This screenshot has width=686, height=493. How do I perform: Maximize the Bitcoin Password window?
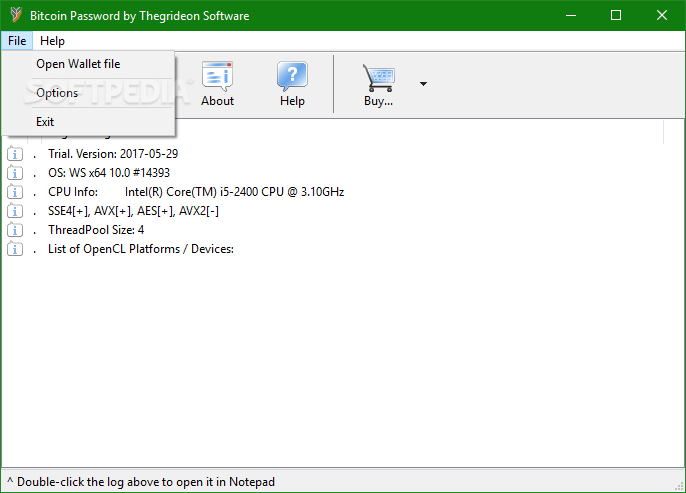[x=616, y=15]
